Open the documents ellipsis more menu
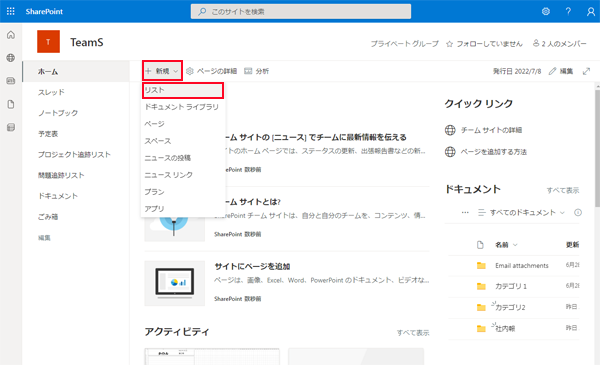The image size is (600, 365). (x=465, y=212)
